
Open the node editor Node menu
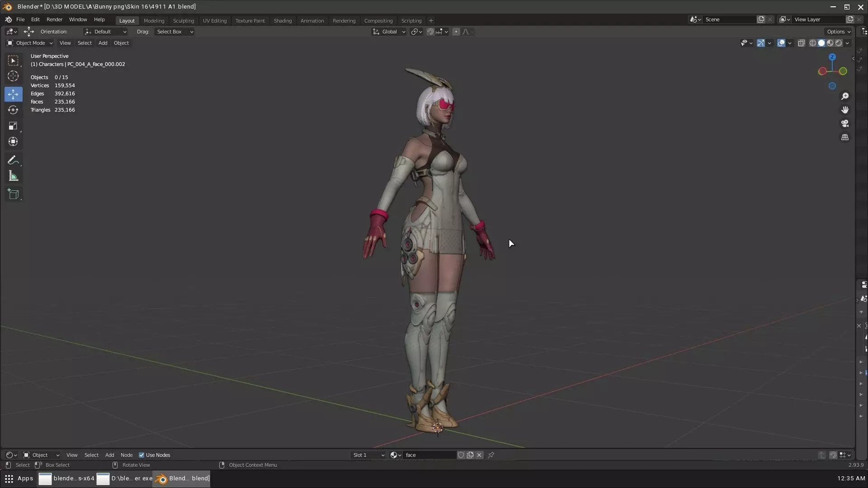(127, 455)
